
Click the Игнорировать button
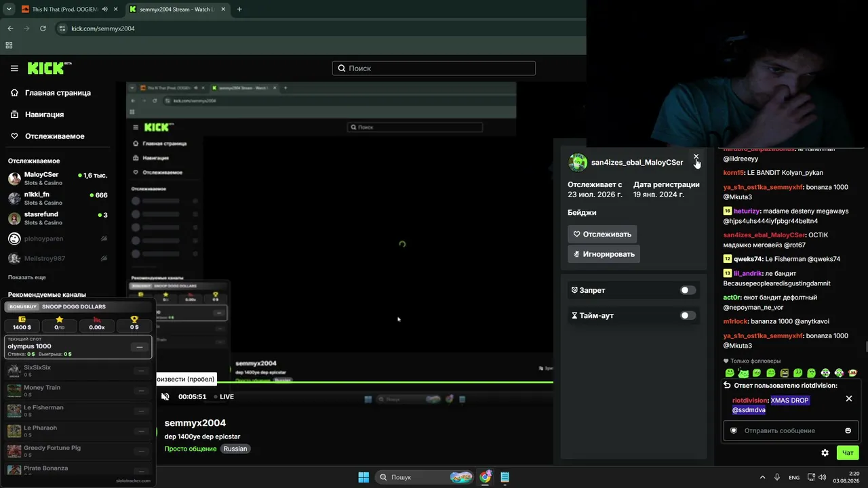[x=604, y=254]
